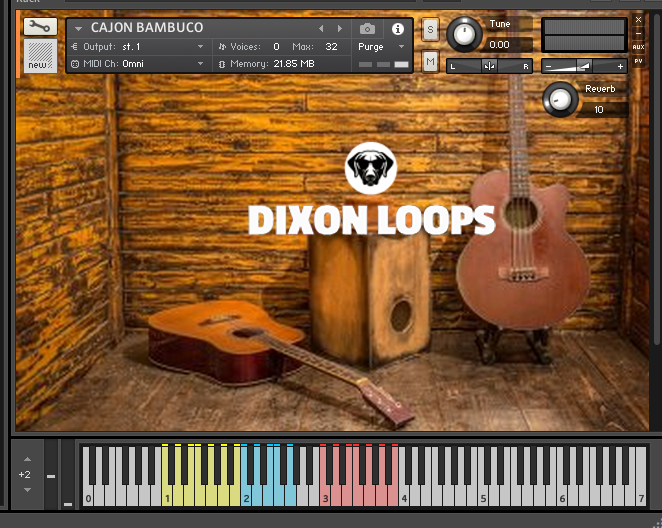Go to the next instrument preset arrow
The image size is (662, 528).
(340, 28)
